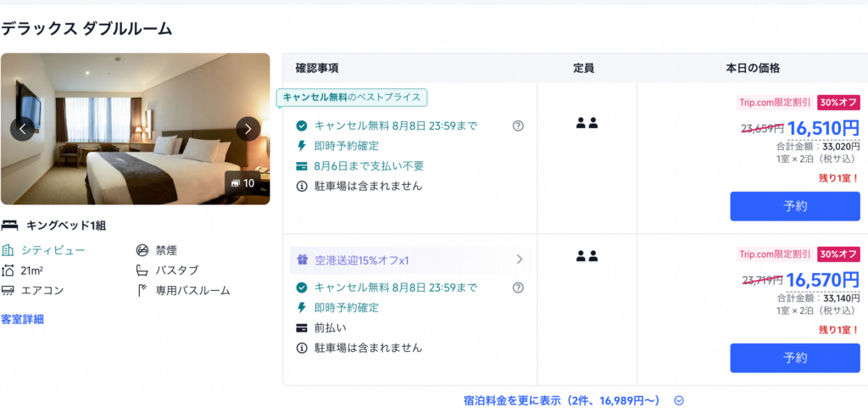Click 残り1室！ in the 16,570円 offer

coord(839,330)
